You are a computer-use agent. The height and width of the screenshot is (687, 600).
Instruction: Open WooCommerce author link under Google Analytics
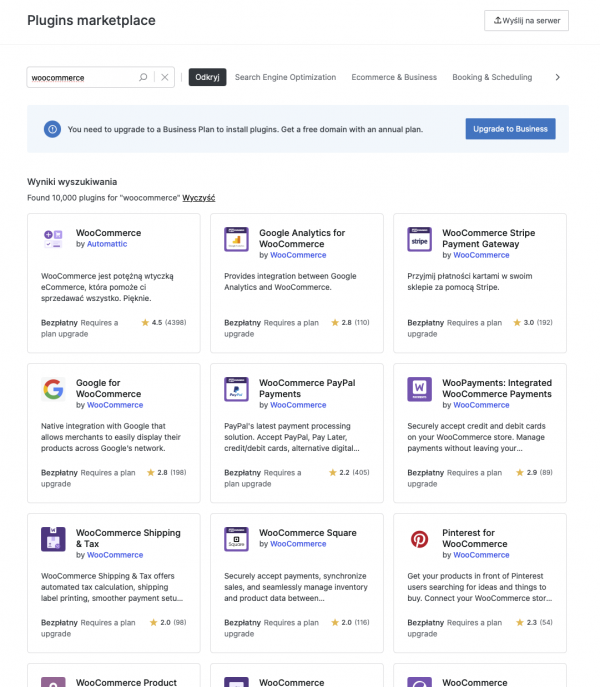tap(298, 255)
